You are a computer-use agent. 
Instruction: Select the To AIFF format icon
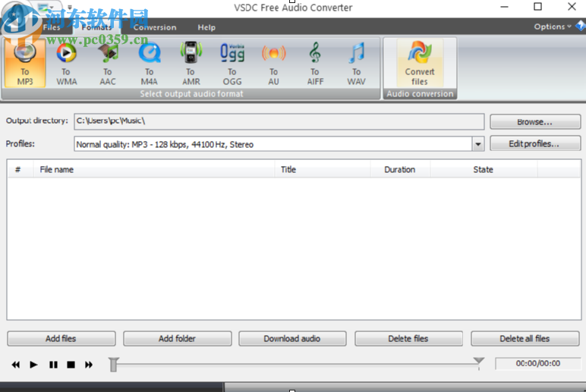[315, 64]
